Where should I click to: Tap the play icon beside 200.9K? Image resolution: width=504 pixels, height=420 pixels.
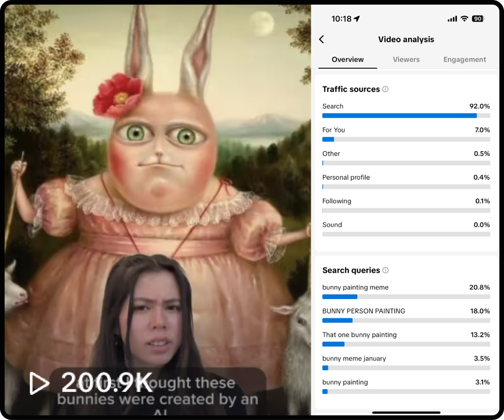pyautogui.click(x=39, y=383)
